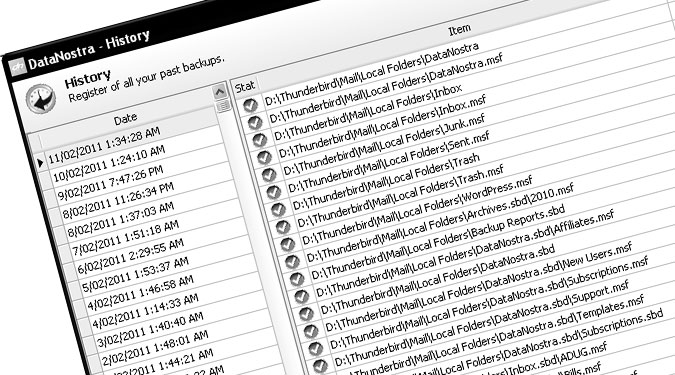Select item path ending Local Folders\Inbox.msf
675x375 pixels.
click(382, 127)
